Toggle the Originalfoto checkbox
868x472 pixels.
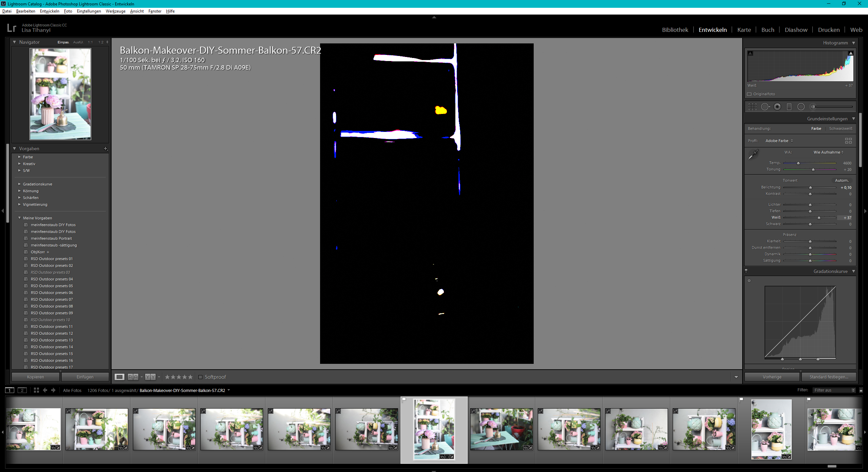[749, 94]
